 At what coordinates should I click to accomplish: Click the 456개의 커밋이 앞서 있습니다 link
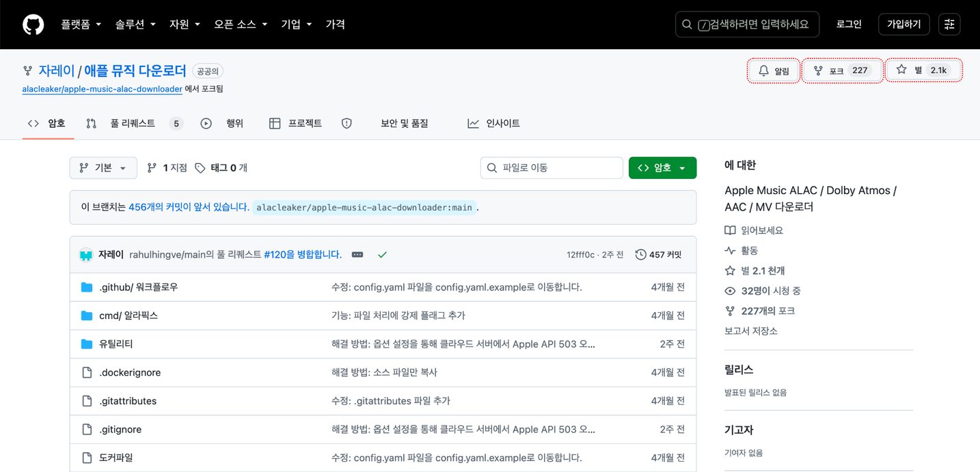click(189, 207)
